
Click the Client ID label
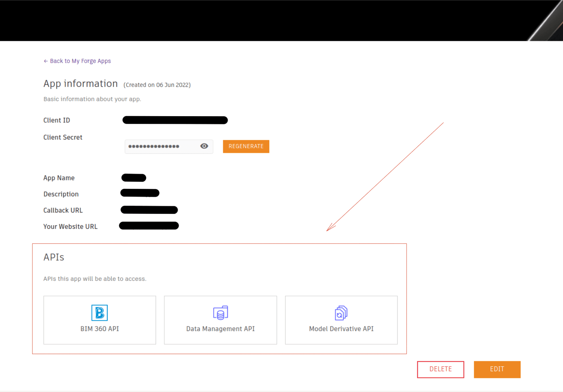coord(57,120)
